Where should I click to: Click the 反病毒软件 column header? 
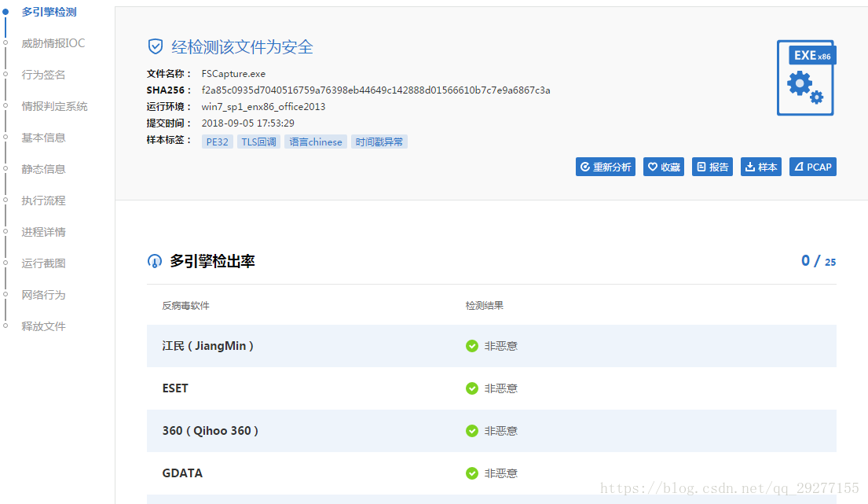tap(185, 306)
